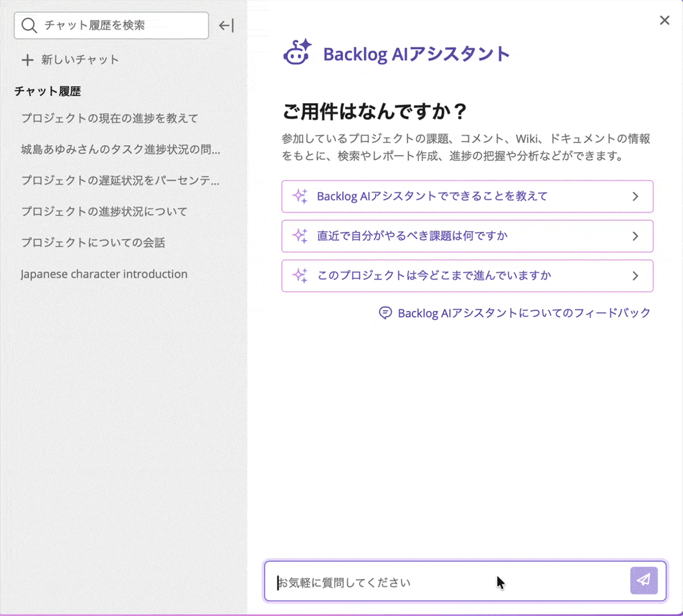Expand the first suggestion via its chevron arrow
Image resolution: width=683 pixels, height=616 pixels.
pyautogui.click(x=636, y=196)
